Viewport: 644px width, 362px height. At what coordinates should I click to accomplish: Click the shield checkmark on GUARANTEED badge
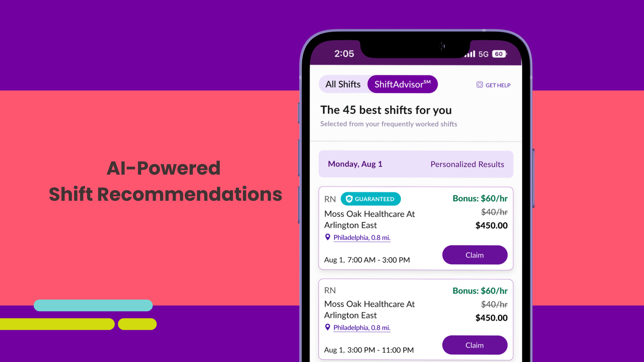[x=349, y=199]
